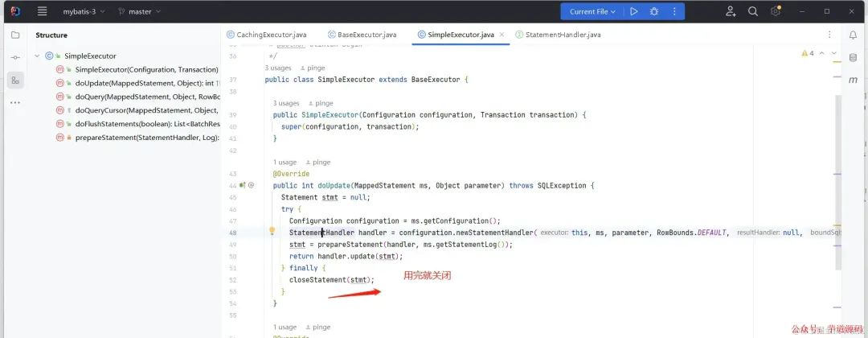Select doQueryCursor method in Structure tree
The image size is (868, 338).
coord(147,110)
